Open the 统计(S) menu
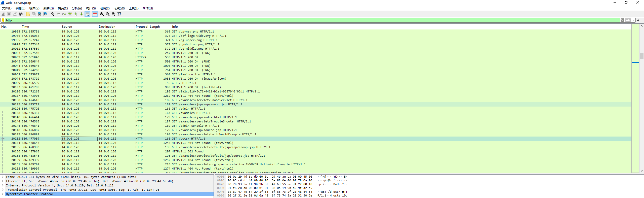The height and width of the screenshot is (198, 644). 91,8
